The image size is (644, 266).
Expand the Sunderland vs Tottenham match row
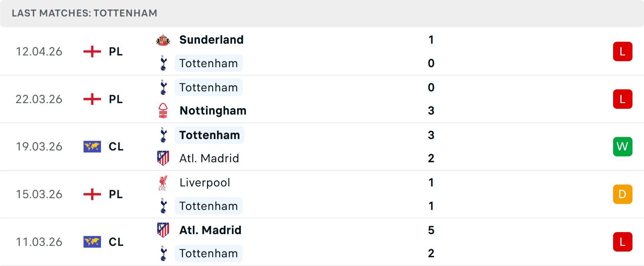click(322, 51)
